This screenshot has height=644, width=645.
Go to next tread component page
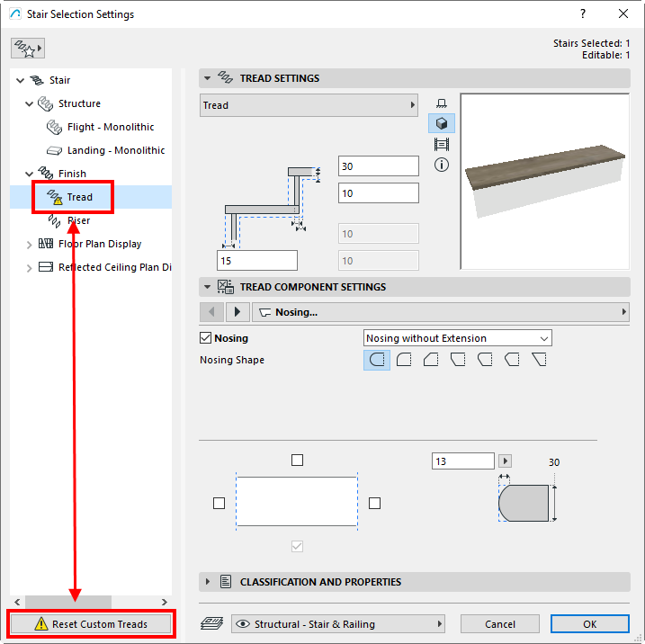(237, 312)
